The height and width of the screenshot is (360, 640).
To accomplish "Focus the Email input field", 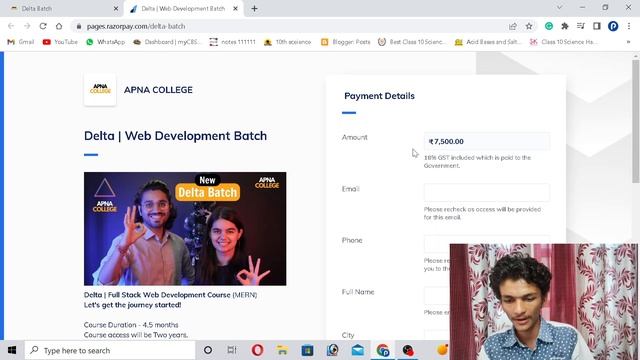I will 487,193.
